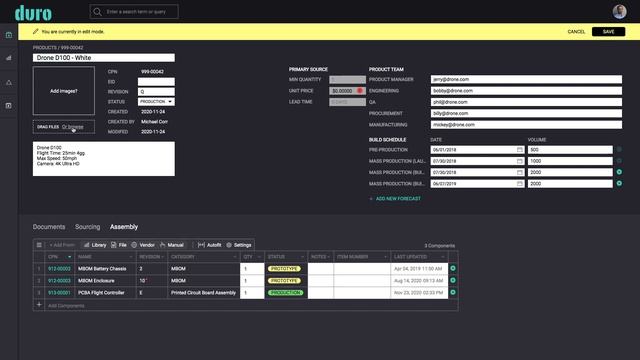The width and height of the screenshot is (640, 360).
Task: Remove MBOM Enclosure component row
Action: tap(453, 280)
